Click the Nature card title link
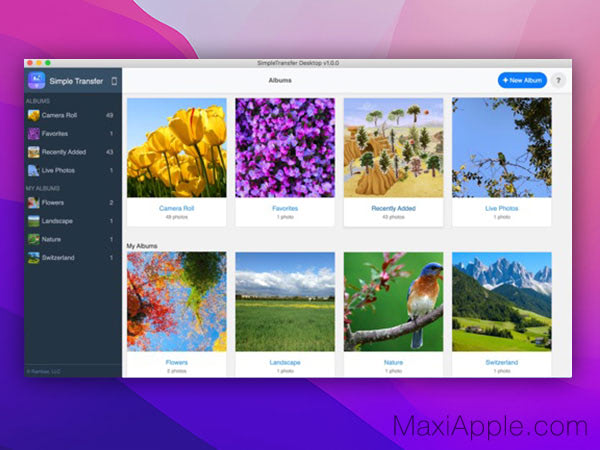 (x=393, y=362)
